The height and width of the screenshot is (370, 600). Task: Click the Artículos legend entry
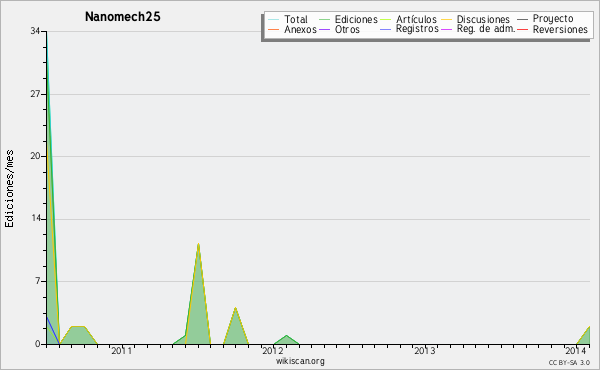pos(416,19)
